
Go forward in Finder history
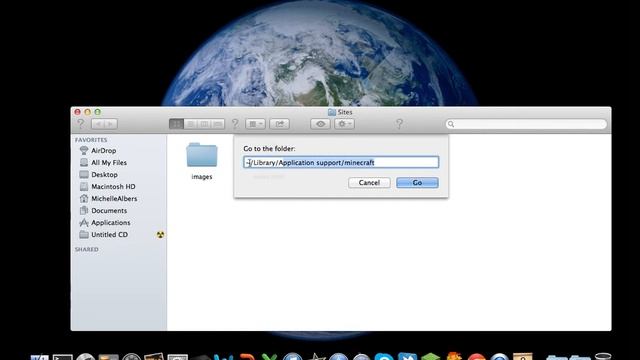pyautogui.click(x=111, y=124)
